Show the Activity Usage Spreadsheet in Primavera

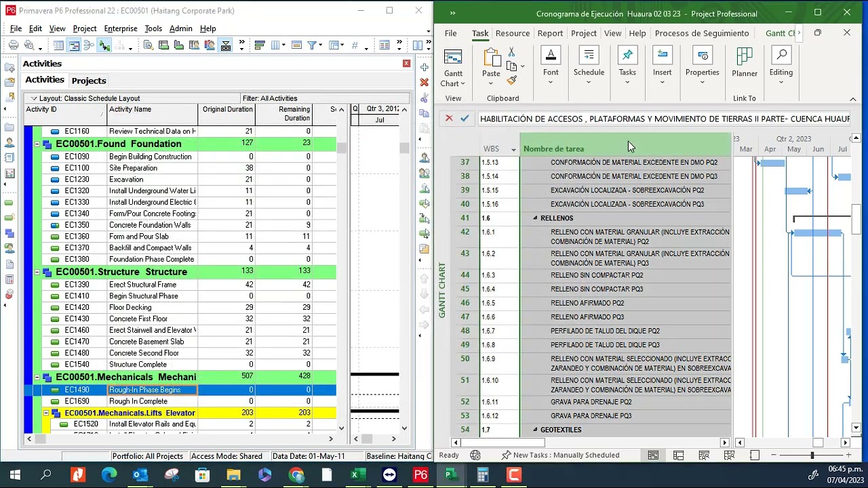point(163,45)
